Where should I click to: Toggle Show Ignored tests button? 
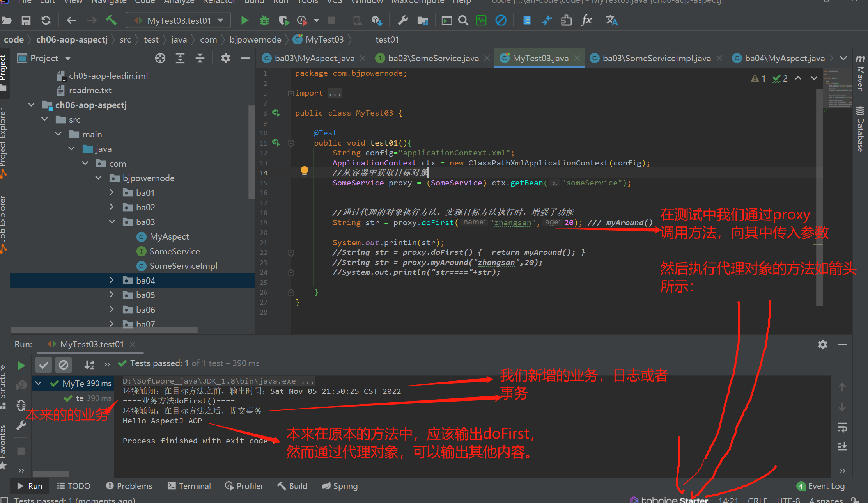click(x=63, y=365)
